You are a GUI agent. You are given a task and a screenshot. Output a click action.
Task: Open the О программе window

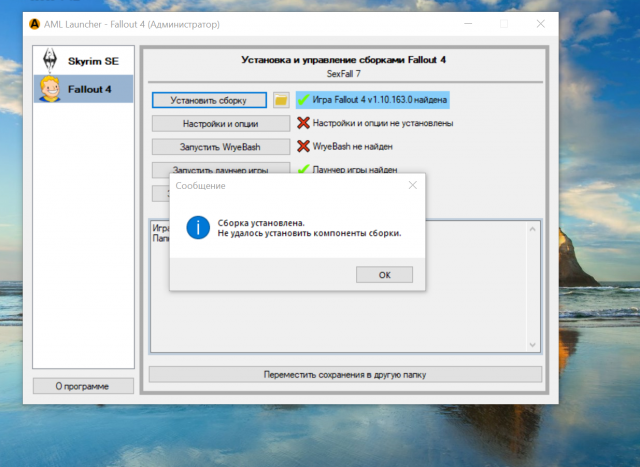pos(83,386)
